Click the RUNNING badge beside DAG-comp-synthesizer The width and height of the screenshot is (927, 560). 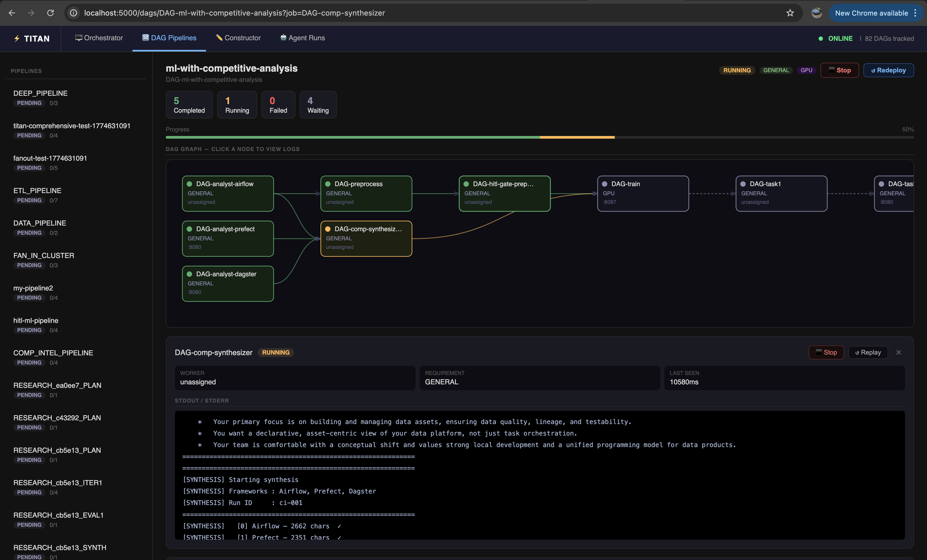click(276, 352)
